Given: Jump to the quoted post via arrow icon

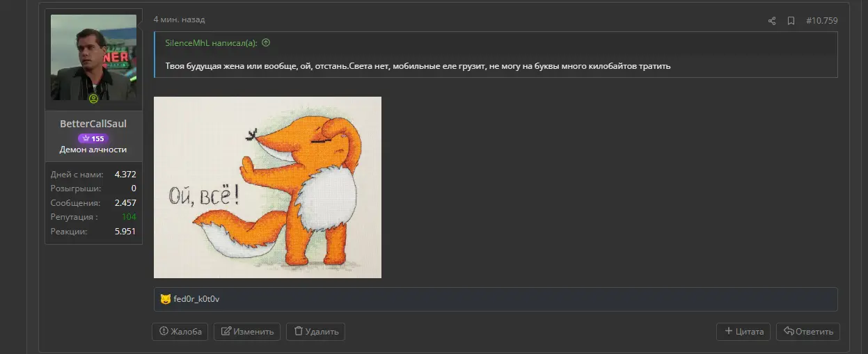Looking at the screenshot, I should (266, 43).
